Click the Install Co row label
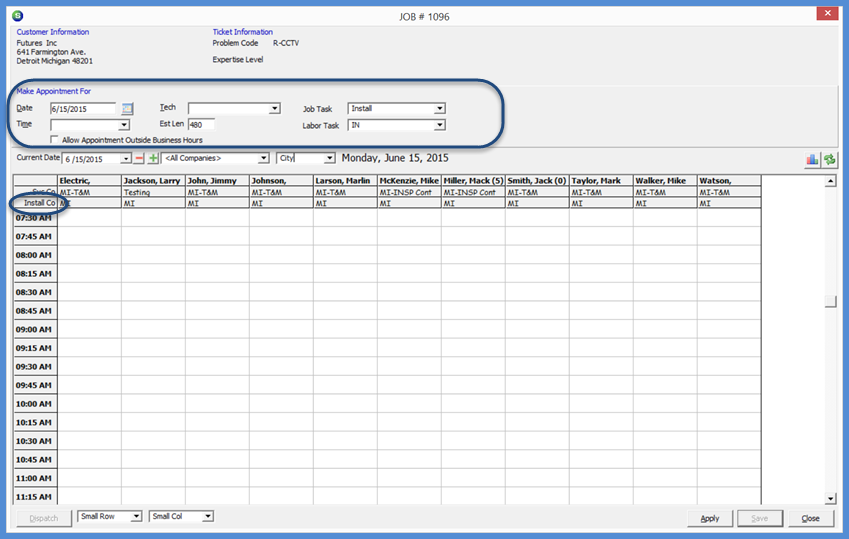Image resolution: width=849 pixels, height=539 pixels. (36, 203)
